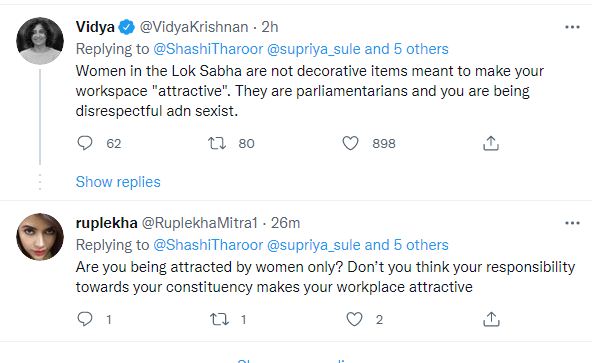Share ruplekha's tweet using share icon
This screenshot has width=592, height=363.
click(491, 319)
